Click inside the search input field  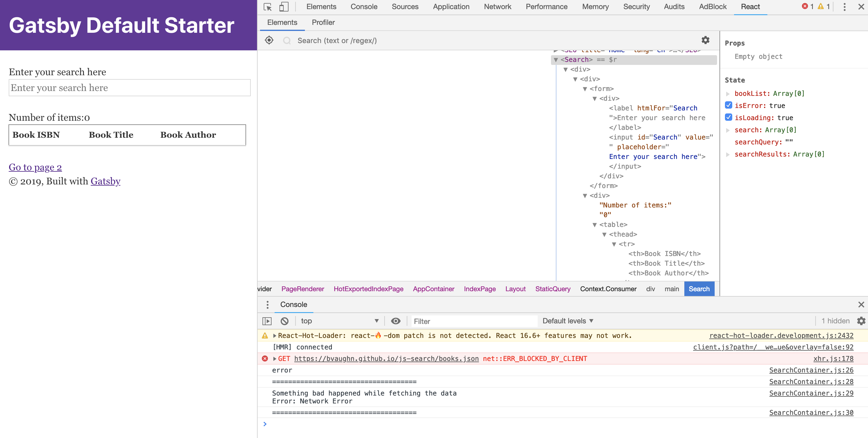coord(129,88)
